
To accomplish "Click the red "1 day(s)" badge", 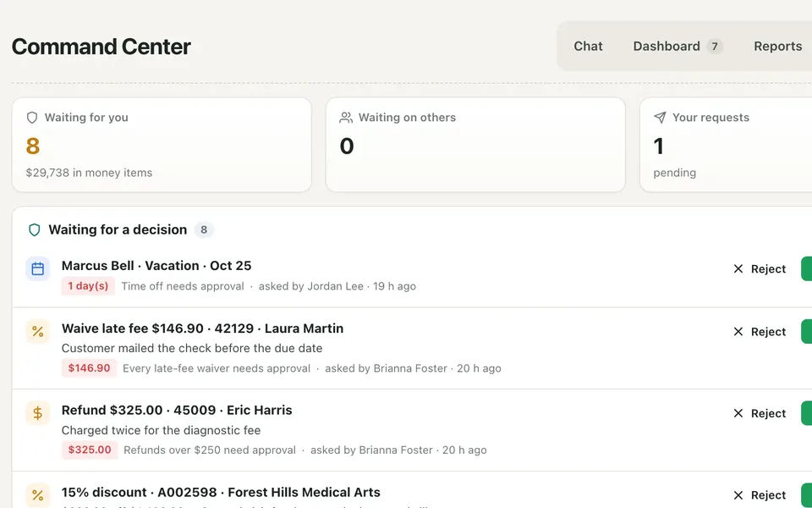I will tap(88, 286).
